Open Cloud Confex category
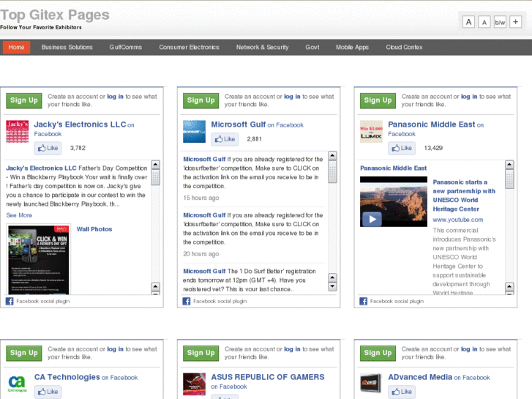The image size is (532, 399). click(404, 47)
